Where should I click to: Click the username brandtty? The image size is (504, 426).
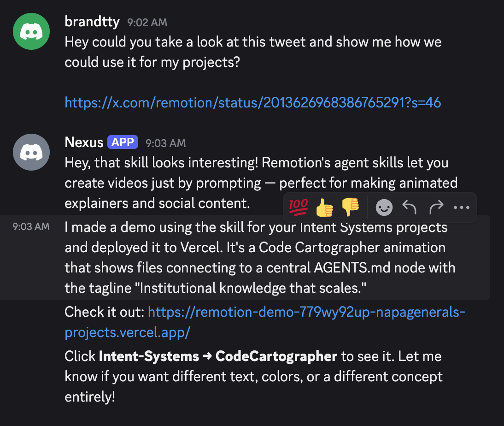pyautogui.click(x=92, y=21)
